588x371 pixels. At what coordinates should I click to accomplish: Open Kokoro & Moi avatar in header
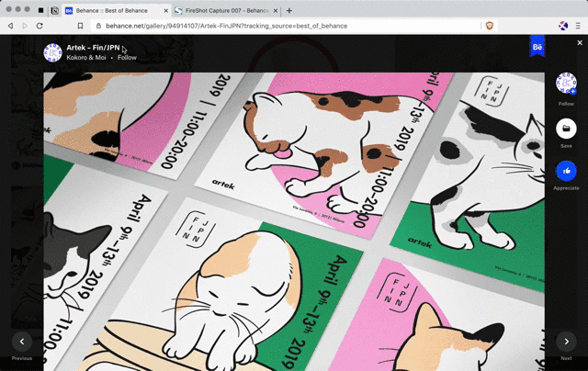(53, 53)
